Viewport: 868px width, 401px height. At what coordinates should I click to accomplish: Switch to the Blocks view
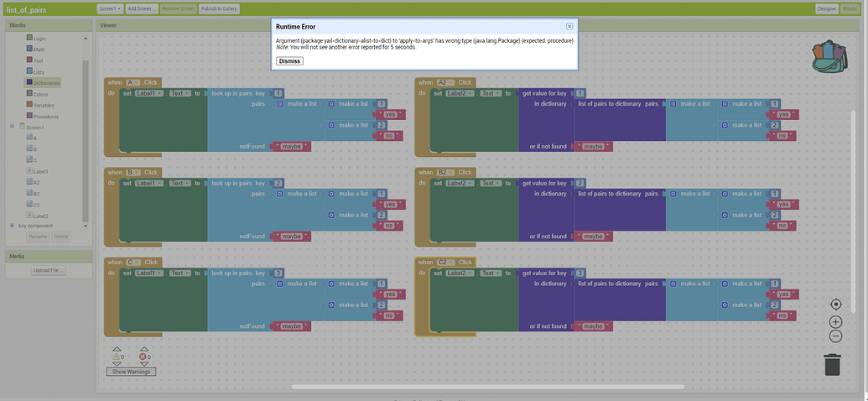click(850, 8)
